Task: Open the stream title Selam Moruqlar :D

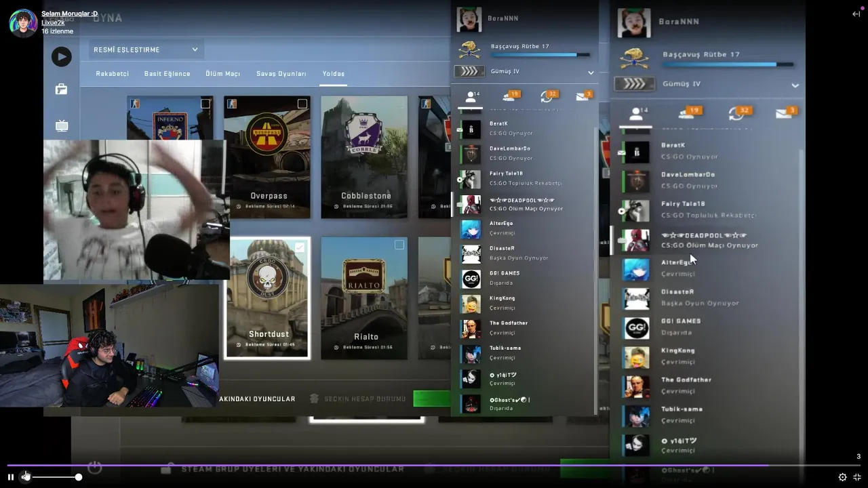Action: [69, 14]
